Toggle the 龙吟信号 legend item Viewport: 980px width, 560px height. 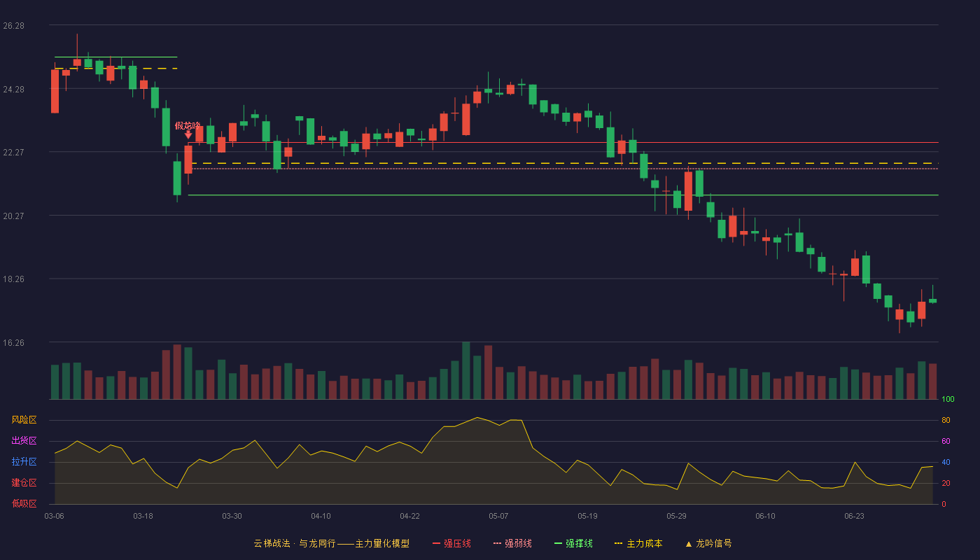(x=708, y=543)
